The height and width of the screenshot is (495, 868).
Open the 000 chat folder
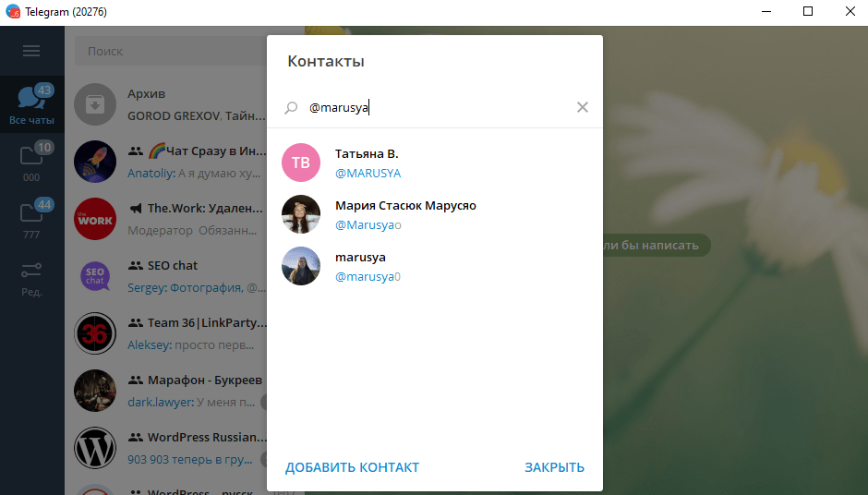pyautogui.click(x=31, y=161)
